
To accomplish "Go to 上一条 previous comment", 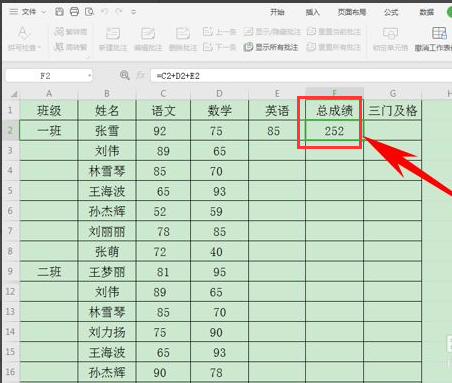I will click(219, 32).
